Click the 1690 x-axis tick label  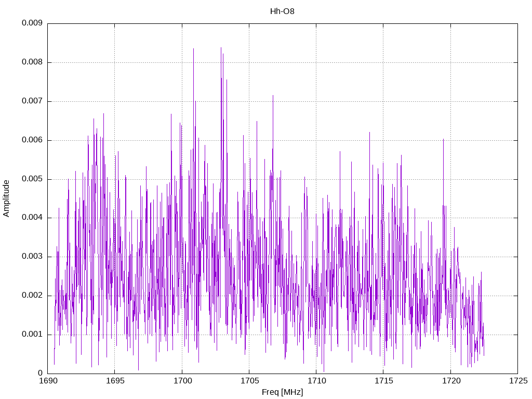[x=48, y=381]
